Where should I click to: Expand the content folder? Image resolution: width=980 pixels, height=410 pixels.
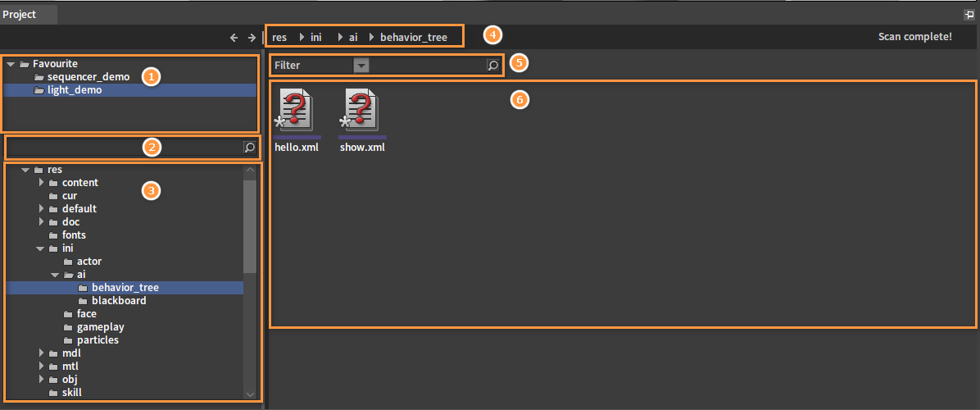(42, 183)
